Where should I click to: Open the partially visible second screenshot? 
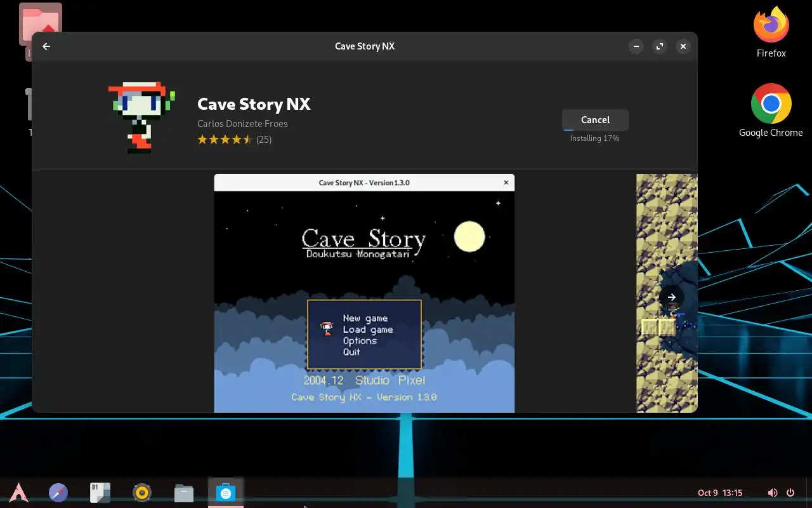pos(667,293)
